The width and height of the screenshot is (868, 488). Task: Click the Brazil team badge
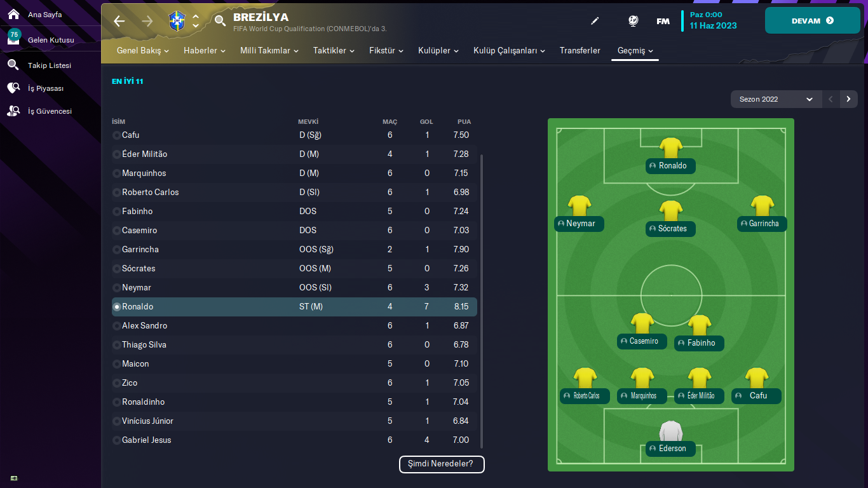click(x=176, y=21)
